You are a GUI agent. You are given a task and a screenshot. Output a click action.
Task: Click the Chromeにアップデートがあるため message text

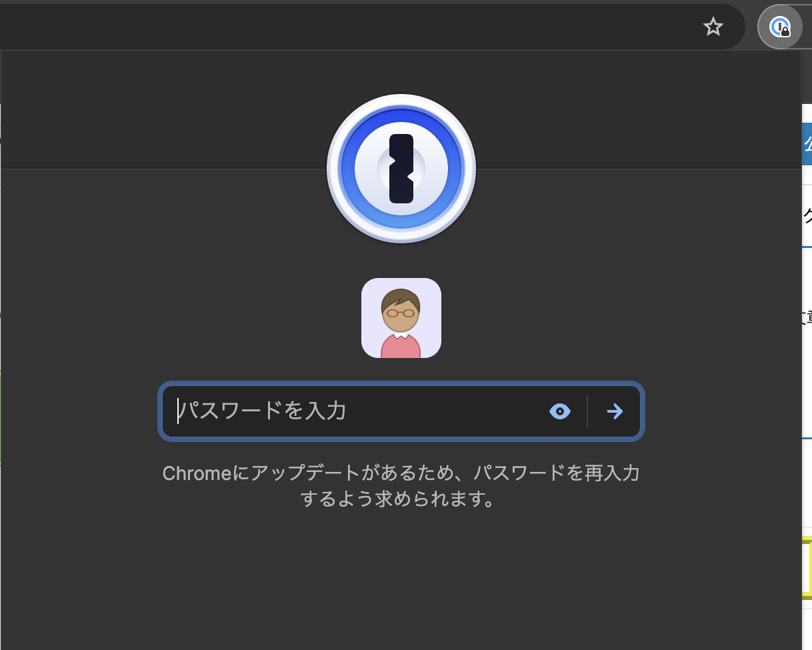click(x=401, y=486)
